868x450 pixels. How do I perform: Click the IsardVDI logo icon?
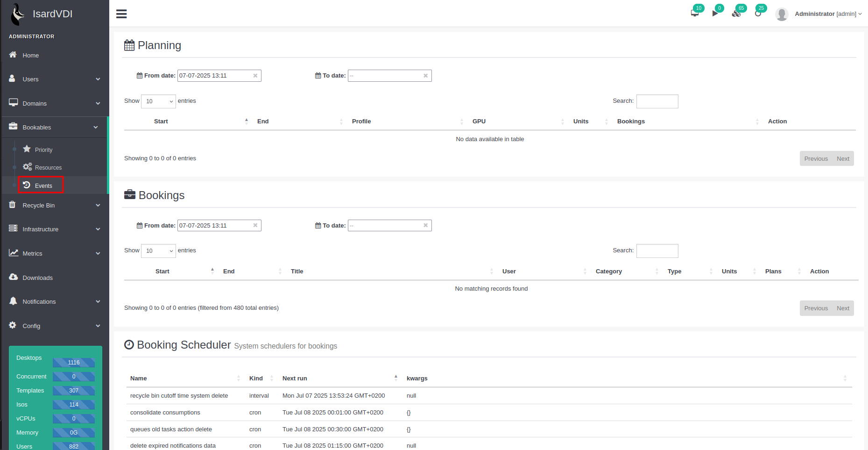pyautogui.click(x=18, y=14)
